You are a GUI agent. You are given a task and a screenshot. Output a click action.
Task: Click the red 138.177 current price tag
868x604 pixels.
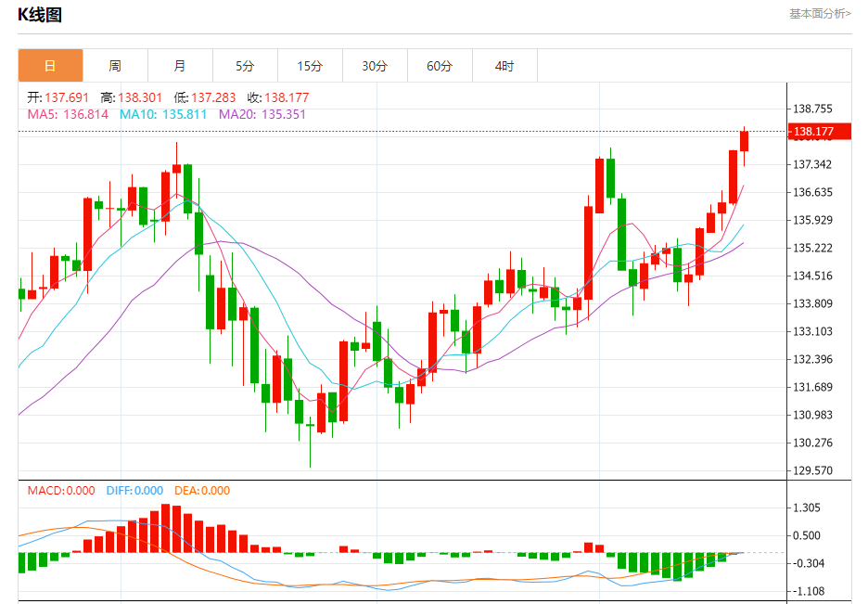(820, 132)
